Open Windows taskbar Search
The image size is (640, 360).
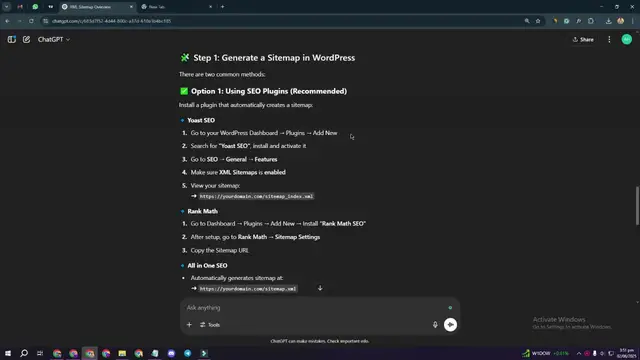pos(24,353)
